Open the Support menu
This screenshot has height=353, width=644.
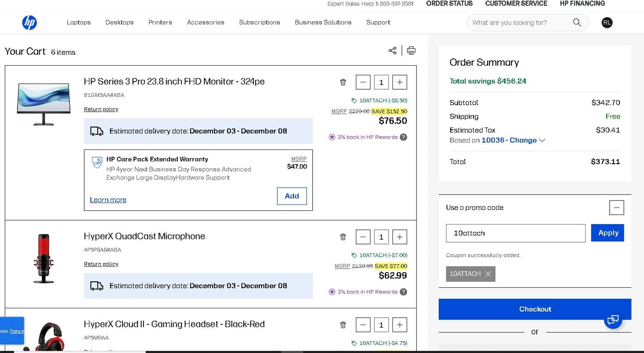378,22
